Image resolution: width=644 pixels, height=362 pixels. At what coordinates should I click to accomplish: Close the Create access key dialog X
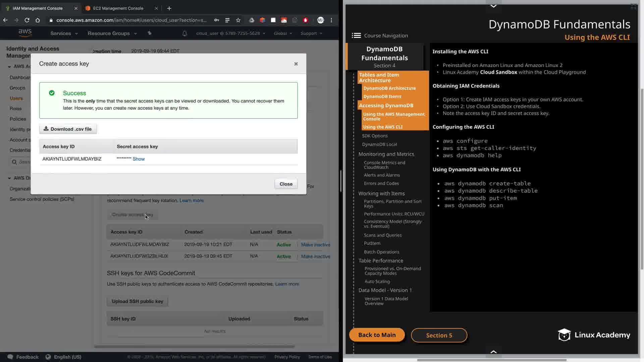click(x=296, y=64)
